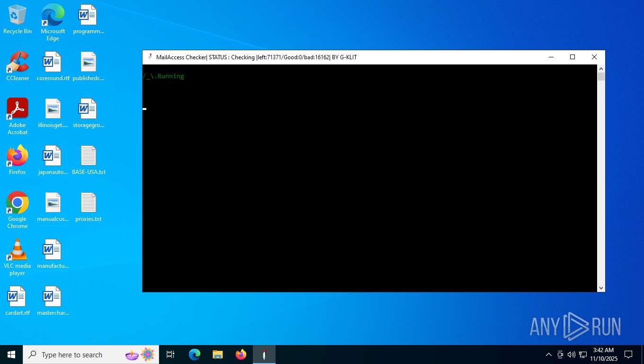Select the illinoisget... image file icon
The width and height of the screenshot is (644, 364).
click(x=53, y=113)
